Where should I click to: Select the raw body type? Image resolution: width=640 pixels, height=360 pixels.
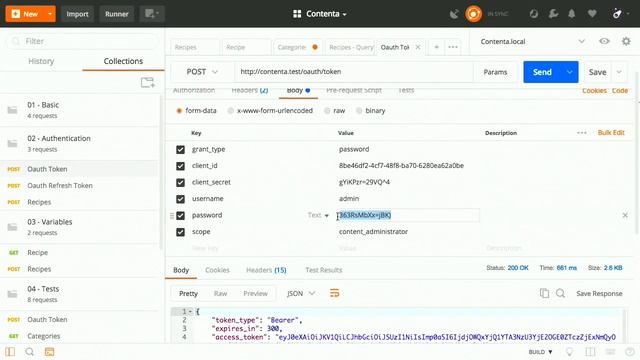point(327,111)
